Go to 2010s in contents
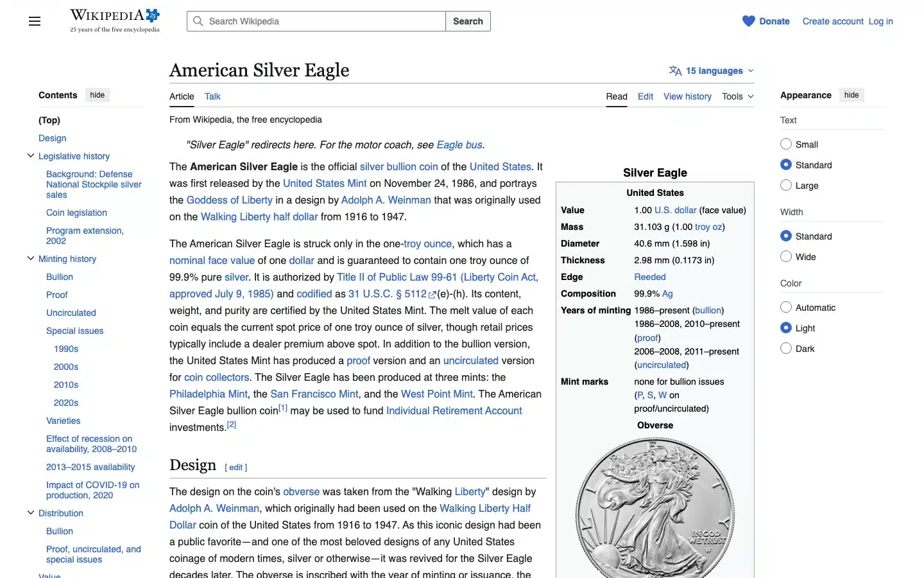The image size is (924, 578). pyautogui.click(x=66, y=385)
